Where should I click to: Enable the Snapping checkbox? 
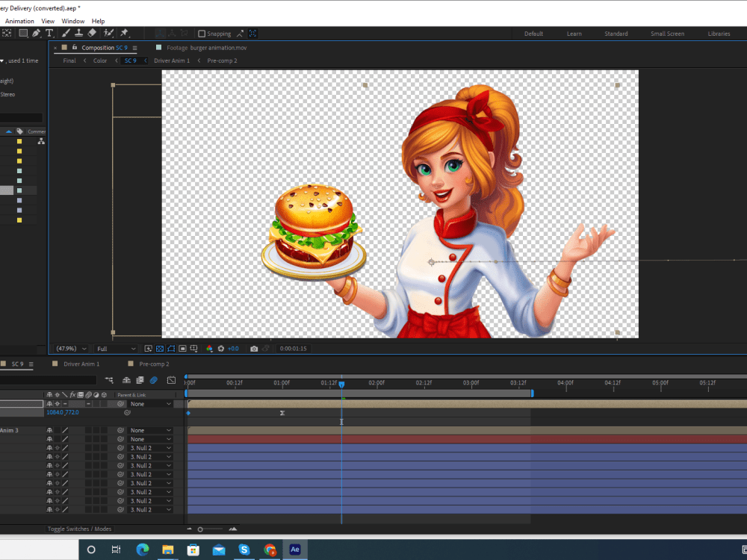(x=202, y=34)
